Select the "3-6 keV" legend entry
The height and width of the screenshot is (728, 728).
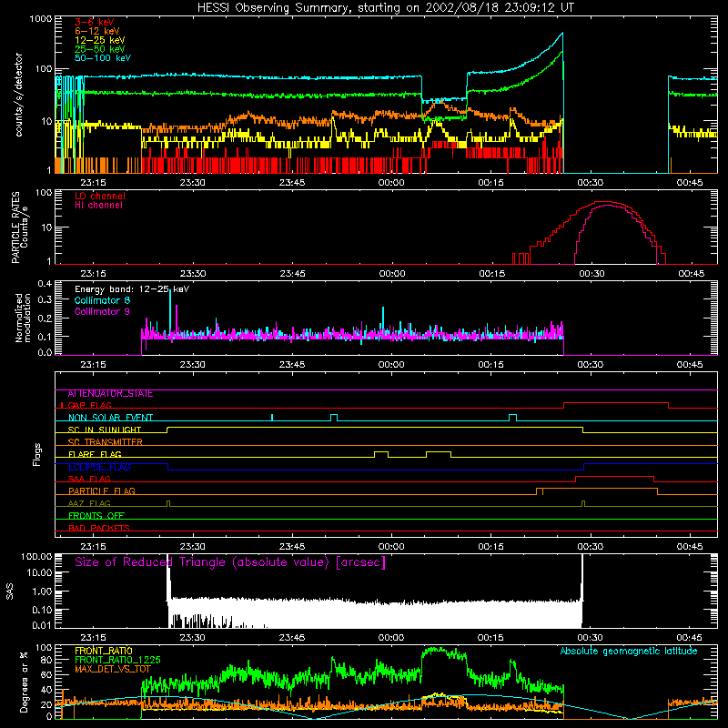pos(95,22)
